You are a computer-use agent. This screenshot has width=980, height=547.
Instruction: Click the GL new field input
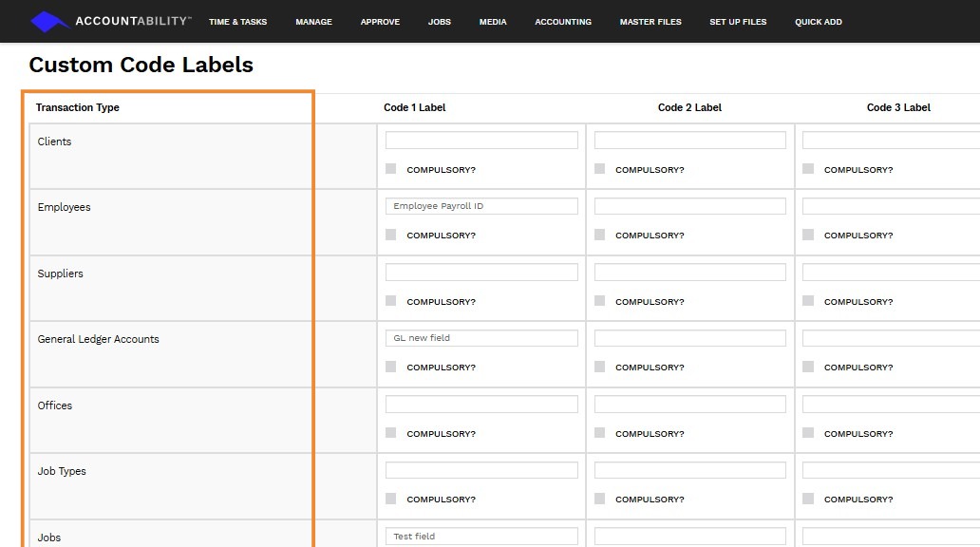tap(481, 338)
